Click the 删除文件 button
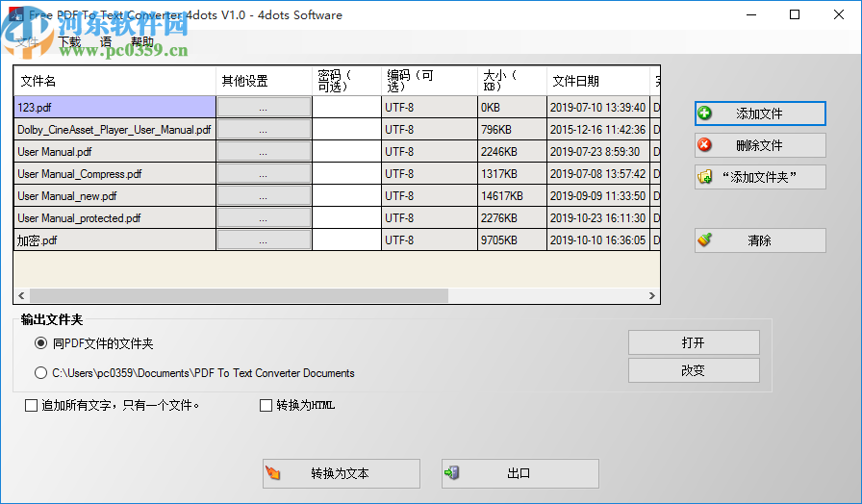This screenshot has height=504, width=862. coord(760,145)
